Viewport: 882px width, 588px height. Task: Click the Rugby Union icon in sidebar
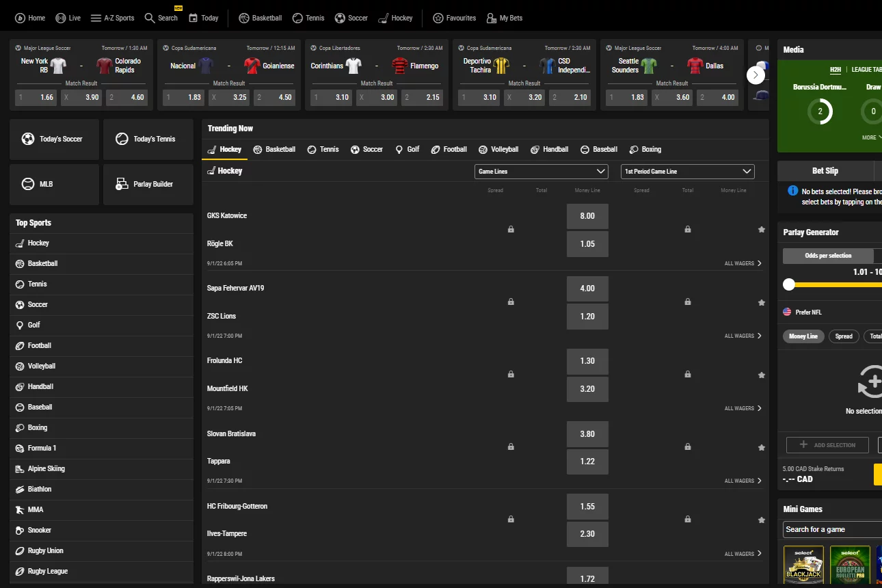click(20, 551)
